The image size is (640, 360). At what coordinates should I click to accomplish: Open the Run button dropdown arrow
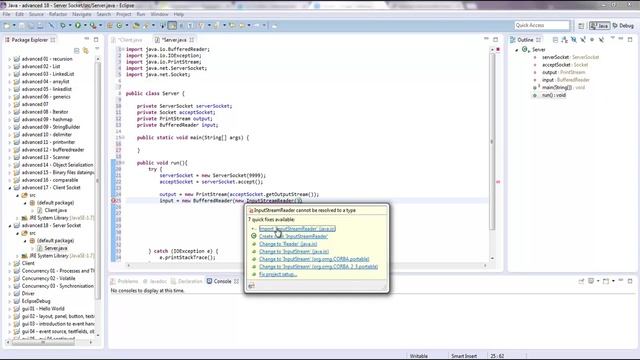click(x=85, y=26)
